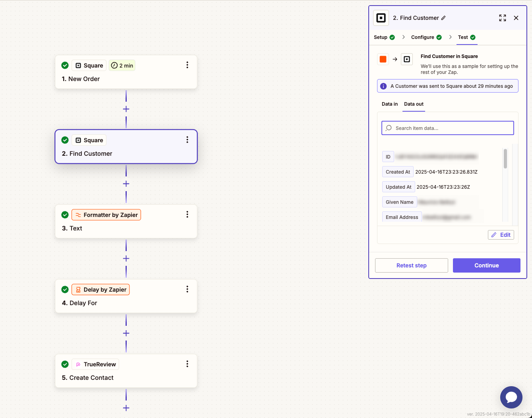Image resolution: width=532 pixels, height=418 pixels.
Task: Switch to the Setup tab
Action: [384, 37]
